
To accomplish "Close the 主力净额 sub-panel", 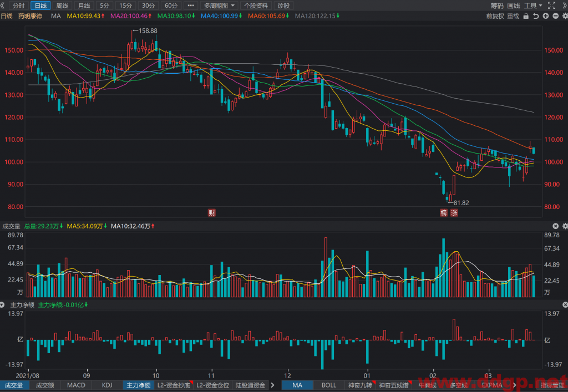I will point(565,305).
